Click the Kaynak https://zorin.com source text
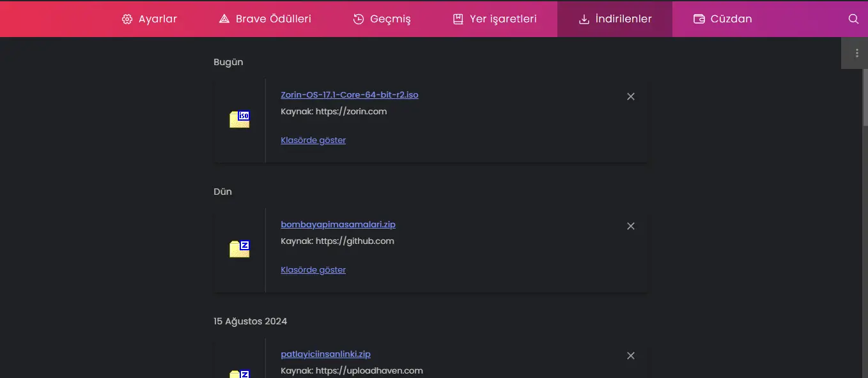The width and height of the screenshot is (868, 378). 334,111
